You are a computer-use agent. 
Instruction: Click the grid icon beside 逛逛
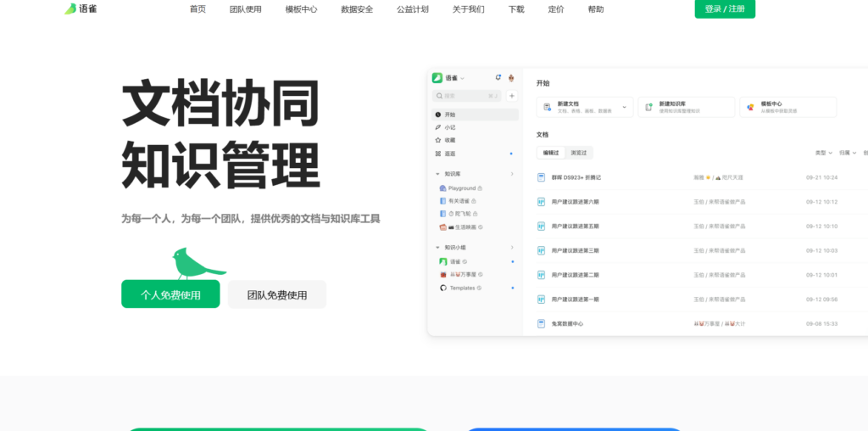438,154
